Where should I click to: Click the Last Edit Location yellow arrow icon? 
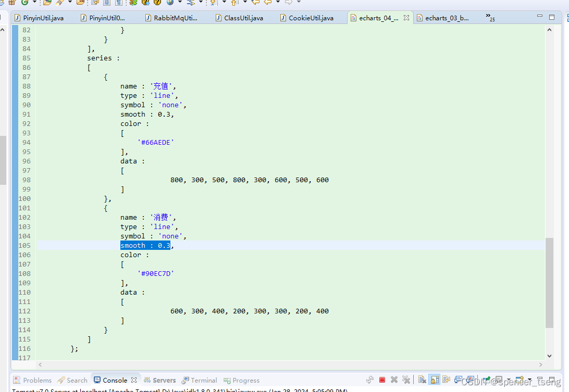pos(254,4)
